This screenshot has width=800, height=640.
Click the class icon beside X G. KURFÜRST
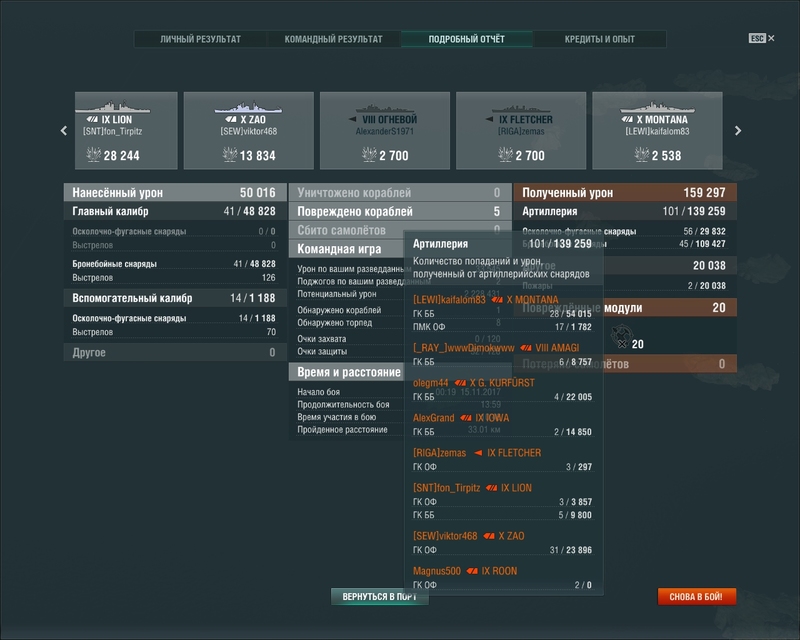tap(460, 383)
